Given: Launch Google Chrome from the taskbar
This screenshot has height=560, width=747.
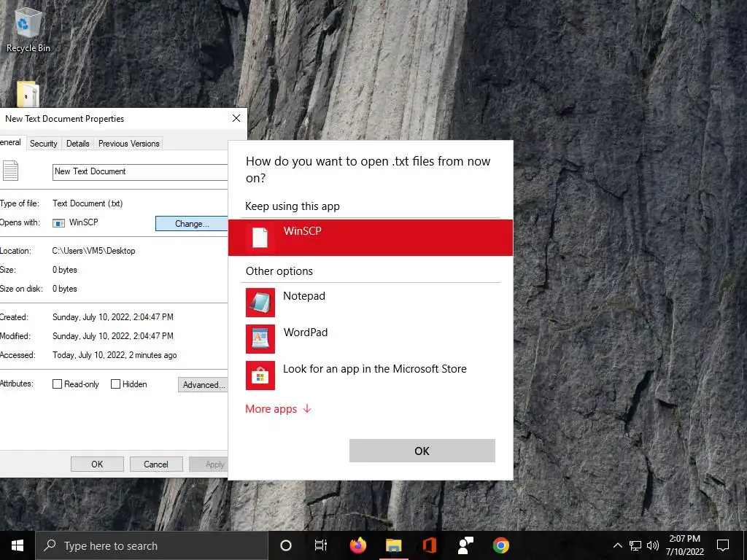Looking at the screenshot, I should pyautogui.click(x=500, y=545).
